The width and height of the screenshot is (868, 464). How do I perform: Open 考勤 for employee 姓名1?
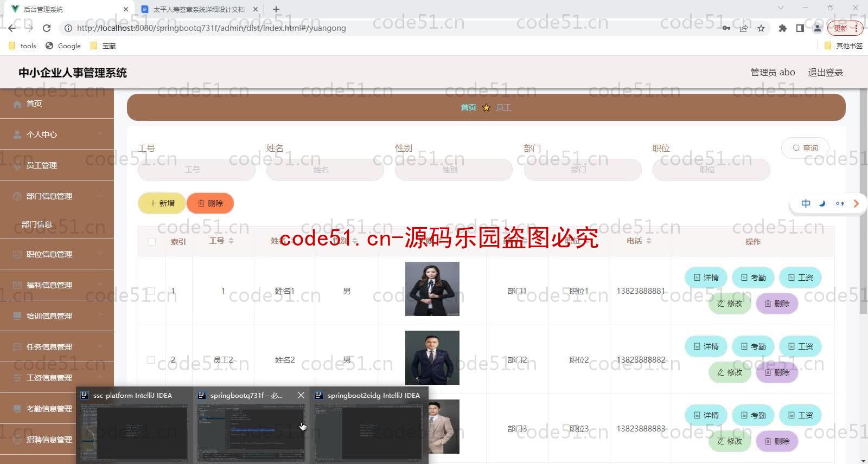coord(753,278)
